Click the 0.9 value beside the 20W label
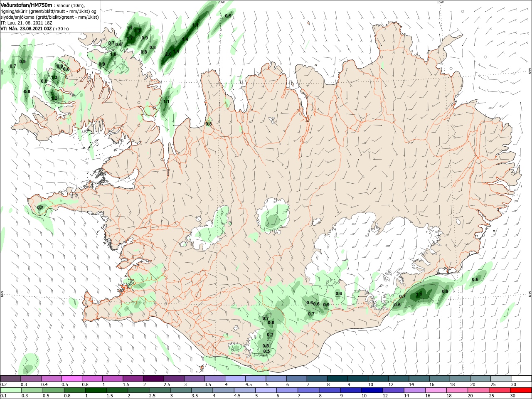This screenshot has width=532, height=399. pyautogui.click(x=228, y=16)
